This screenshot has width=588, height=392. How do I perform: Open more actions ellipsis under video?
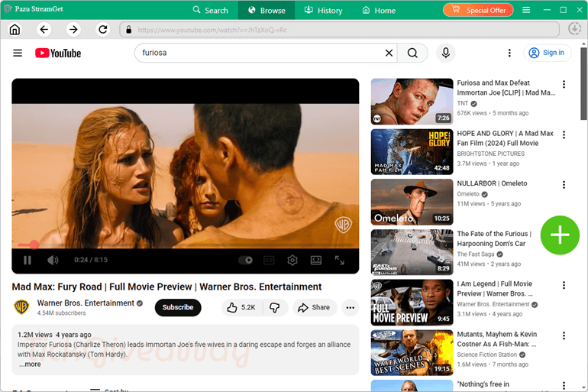(351, 308)
